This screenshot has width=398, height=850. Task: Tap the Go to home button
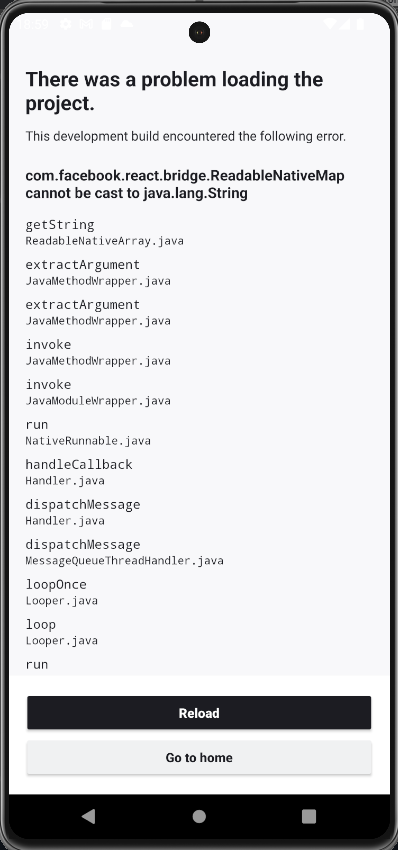(x=199, y=757)
